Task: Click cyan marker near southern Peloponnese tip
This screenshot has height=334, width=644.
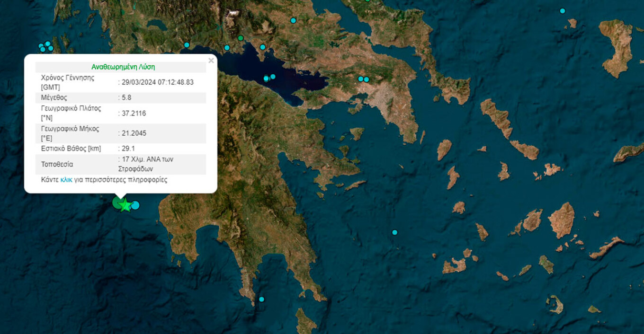Action: (x=261, y=299)
